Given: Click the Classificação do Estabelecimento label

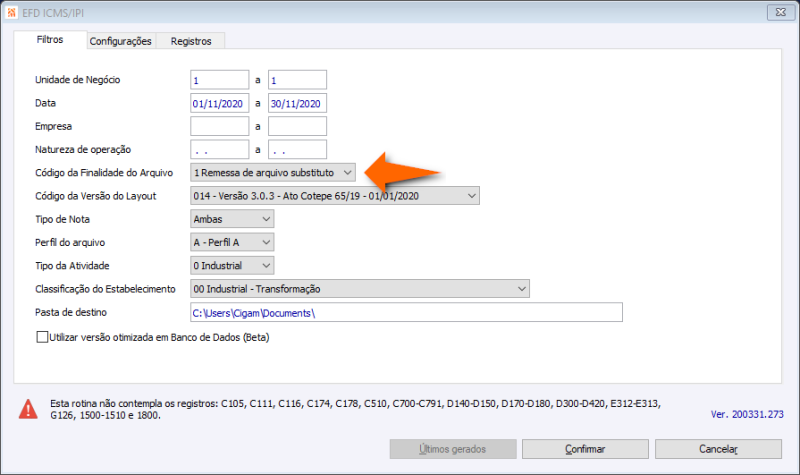Looking at the screenshot, I should pos(105,289).
